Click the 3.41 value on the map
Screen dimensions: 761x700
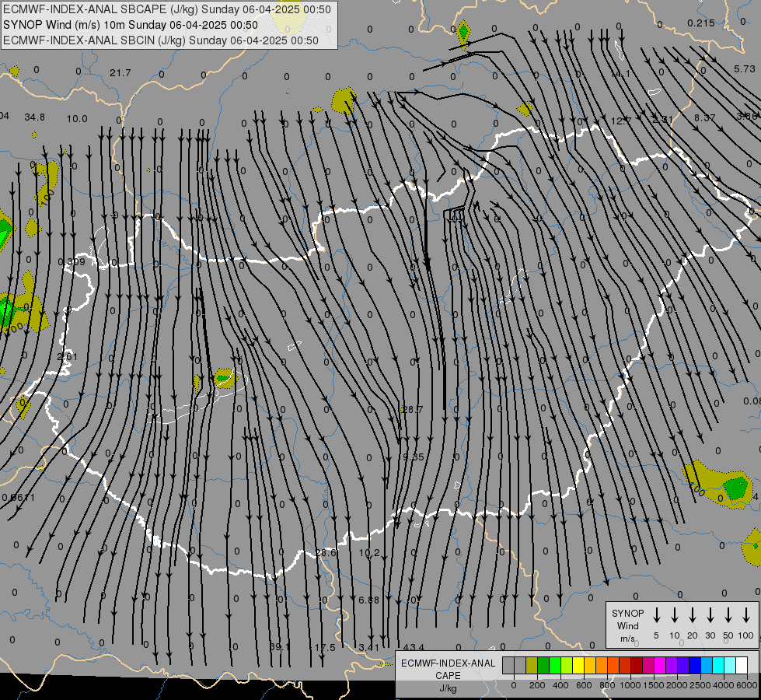pyautogui.click(x=369, y=648)
